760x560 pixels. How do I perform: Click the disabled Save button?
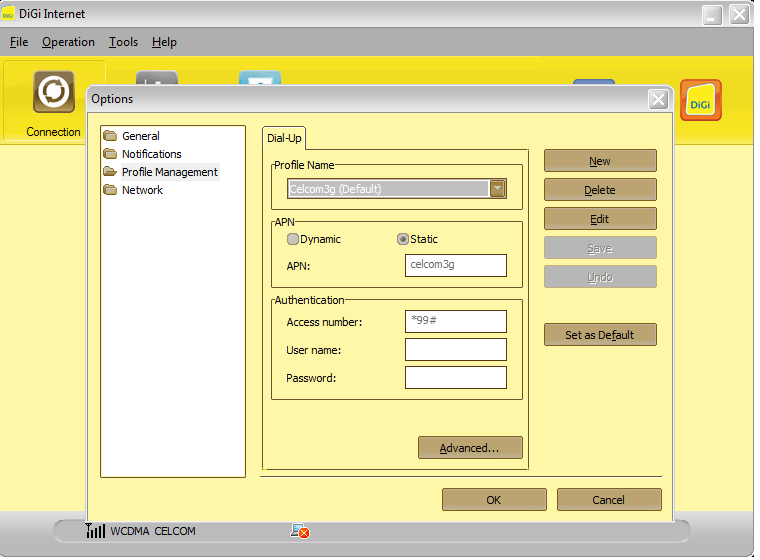tap(600, 248)
